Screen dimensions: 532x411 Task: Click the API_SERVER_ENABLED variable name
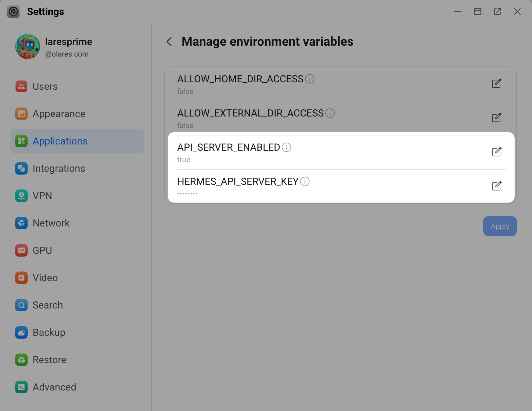228,147
